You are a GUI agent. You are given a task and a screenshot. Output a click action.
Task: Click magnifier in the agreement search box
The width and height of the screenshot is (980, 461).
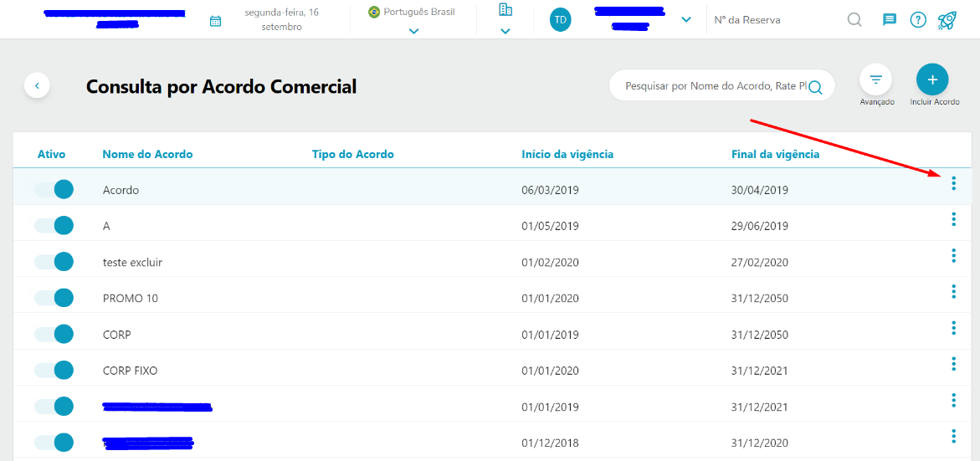tap(815, 88)
